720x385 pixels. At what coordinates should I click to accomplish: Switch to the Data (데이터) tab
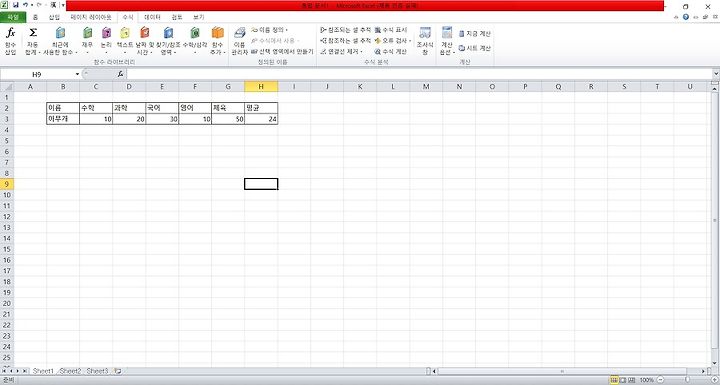point(152,17)
